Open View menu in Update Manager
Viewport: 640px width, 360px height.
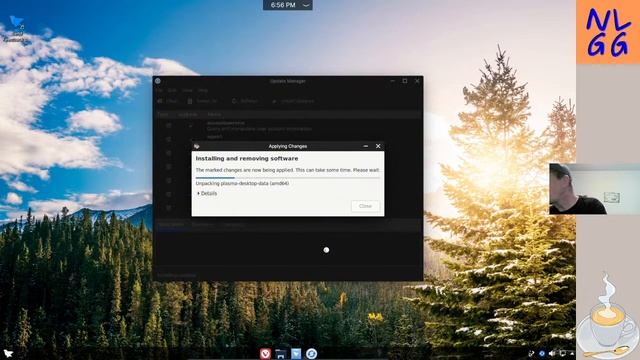(187, 90)
